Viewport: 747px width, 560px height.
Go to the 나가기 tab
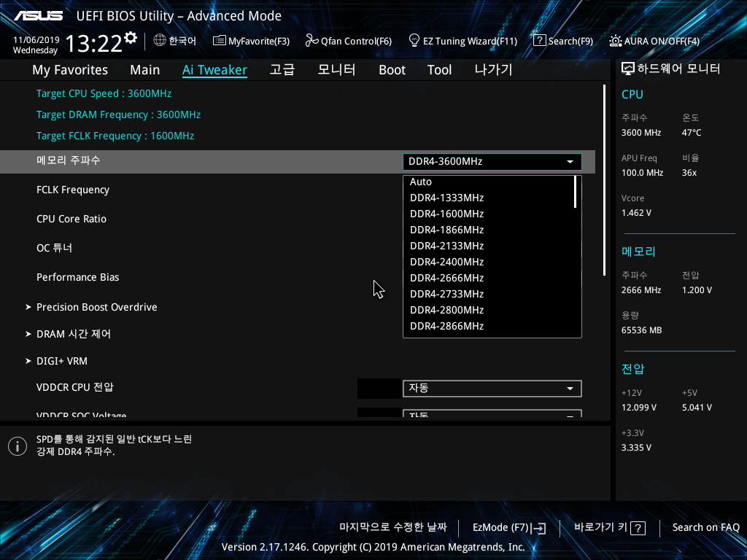pyautogui.click(x=493, y=70)
